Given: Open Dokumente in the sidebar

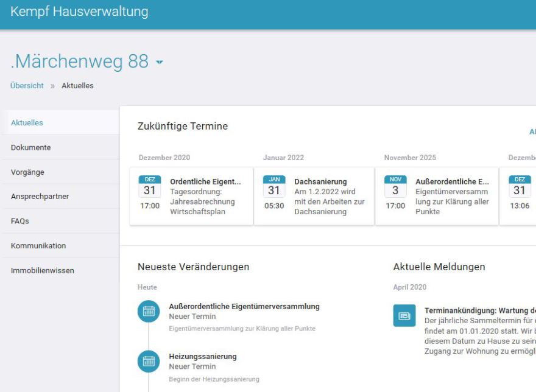Looking at the screenshot, I should (x=30, y=147).
